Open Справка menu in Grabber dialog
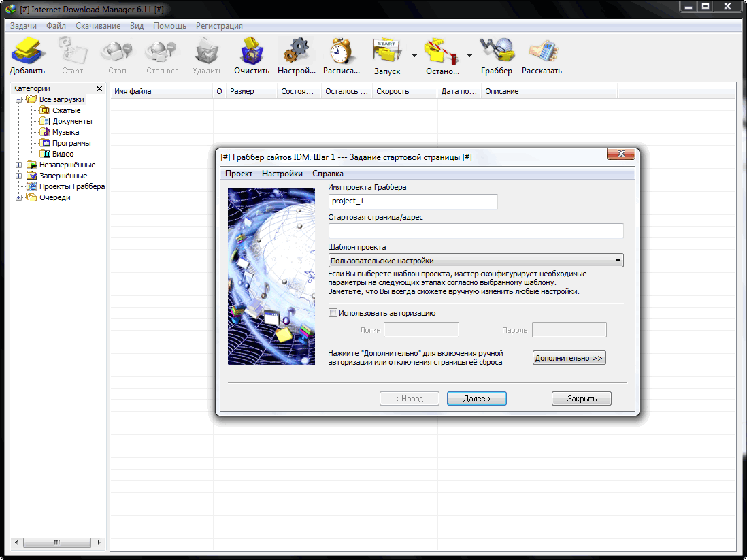Screen dimensions: 747x560 328,174
